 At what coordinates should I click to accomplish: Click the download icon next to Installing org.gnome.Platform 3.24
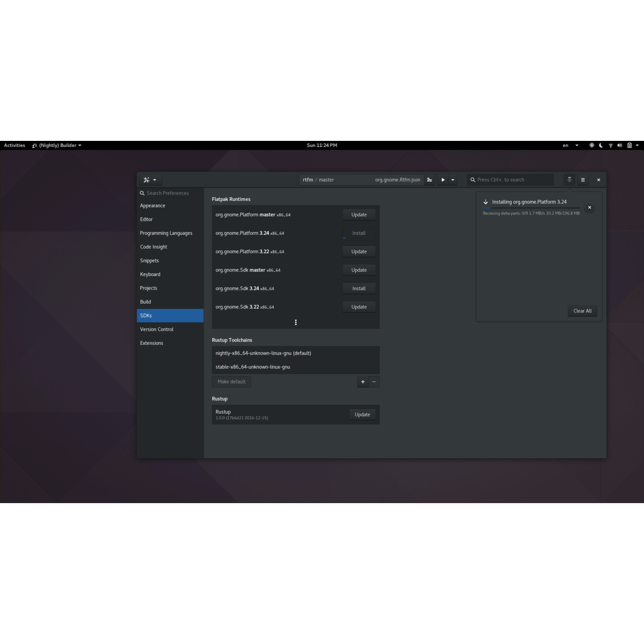pyautogui.click(x=486, y=202)
